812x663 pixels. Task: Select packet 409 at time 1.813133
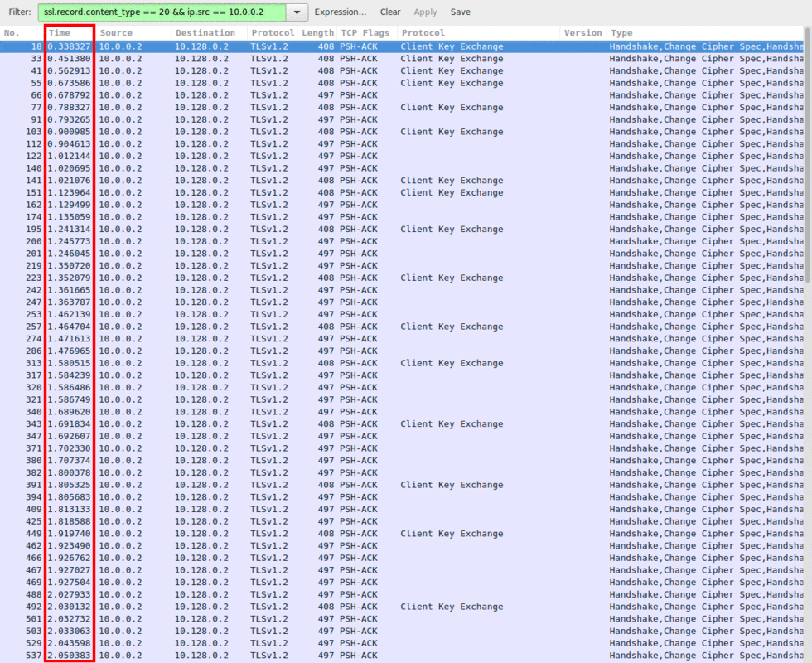pos(402,509)
